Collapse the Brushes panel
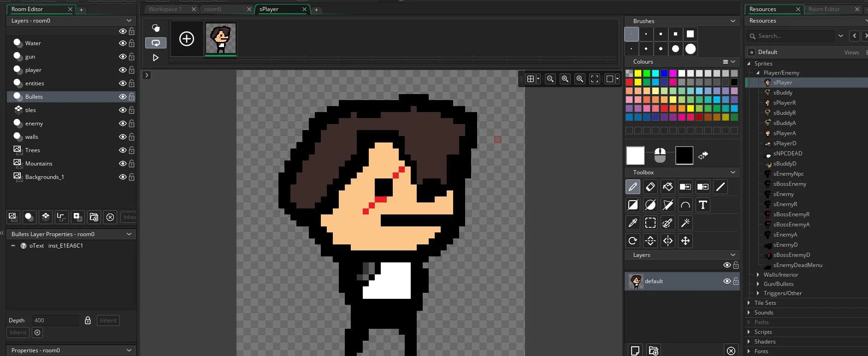Screen dimensions: 868x356 [733, 21]
